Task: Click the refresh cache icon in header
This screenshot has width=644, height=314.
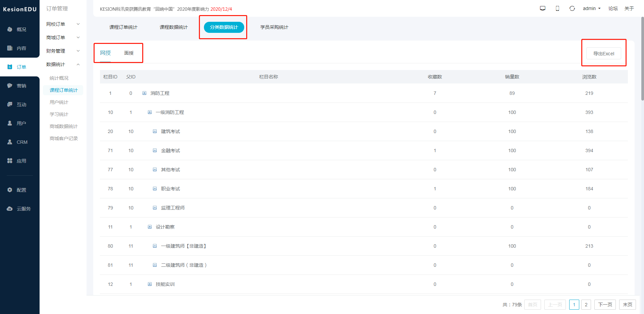Action: coord(572,8)
